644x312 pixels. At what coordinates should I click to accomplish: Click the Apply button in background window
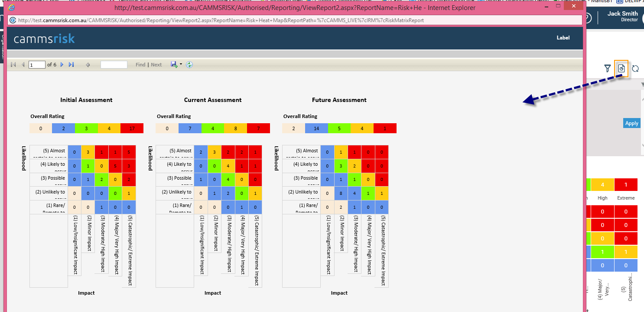(x=631, y=123)
